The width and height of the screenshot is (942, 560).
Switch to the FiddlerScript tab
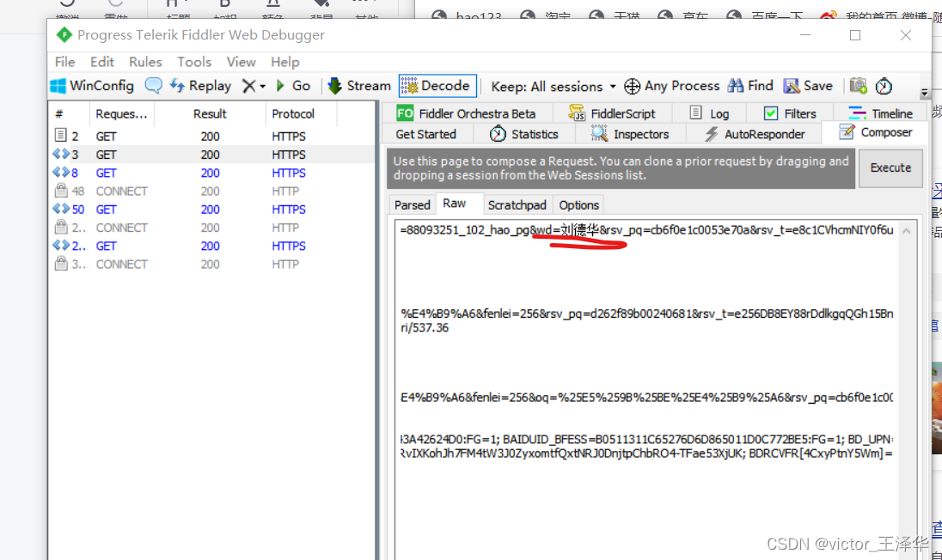click(x=612, y=113)
